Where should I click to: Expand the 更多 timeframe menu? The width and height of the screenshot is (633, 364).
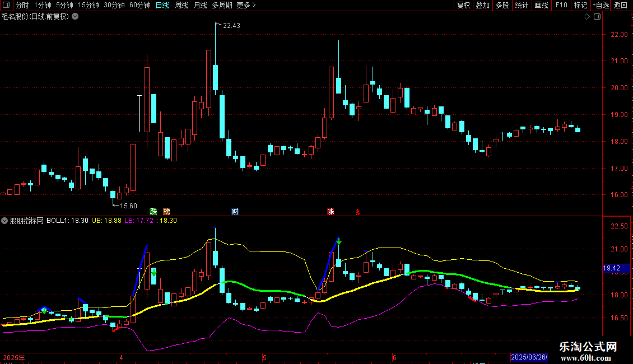(x=246, y=5)
